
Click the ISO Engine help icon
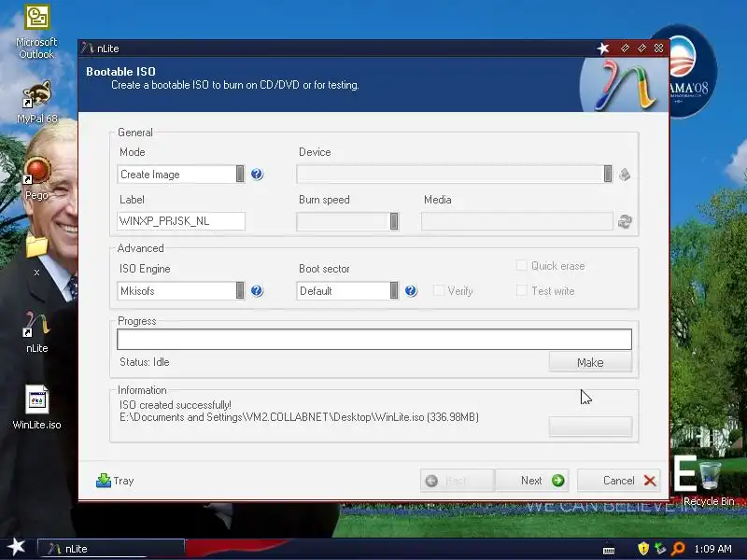point(257,291)
